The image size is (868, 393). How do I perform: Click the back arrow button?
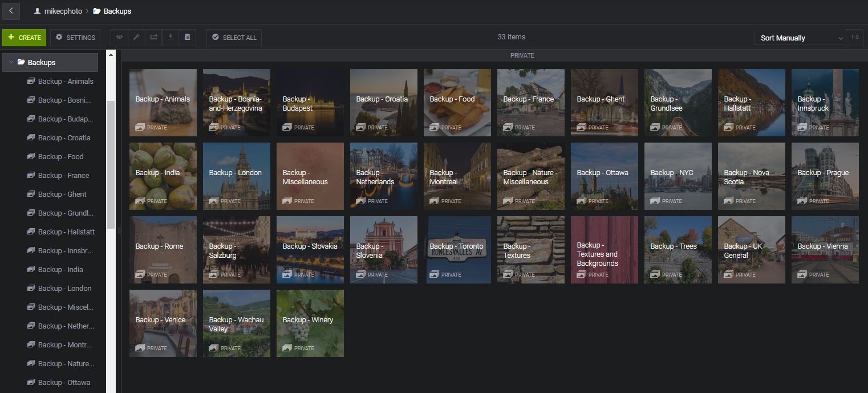click(x=11, y=11)
